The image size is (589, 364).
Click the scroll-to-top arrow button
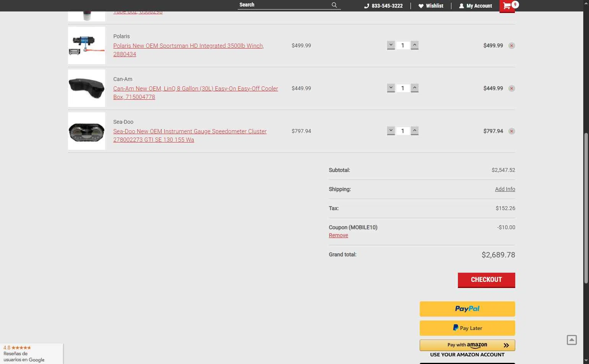pos(571,340)
